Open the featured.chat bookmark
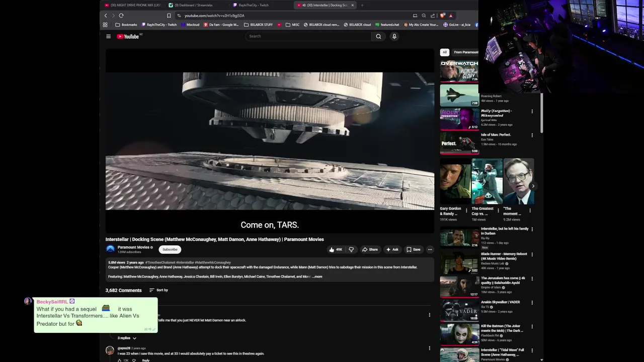Viewport: 644px width, 362px height. tap(387, 25)
